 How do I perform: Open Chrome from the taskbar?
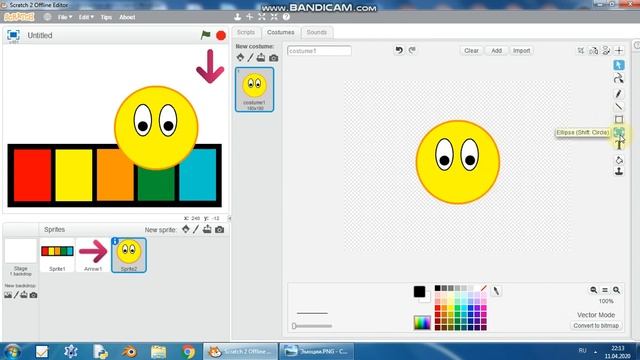(x=188, y=351)
